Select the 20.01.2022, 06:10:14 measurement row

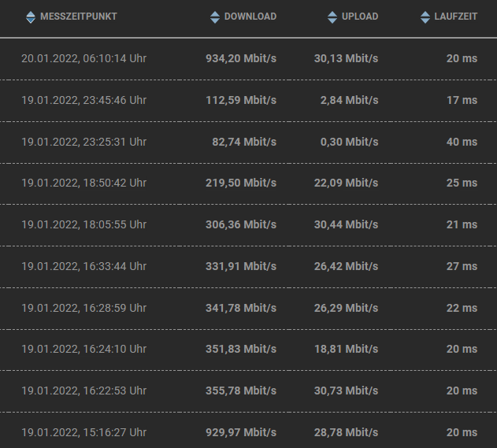point(84,58)
